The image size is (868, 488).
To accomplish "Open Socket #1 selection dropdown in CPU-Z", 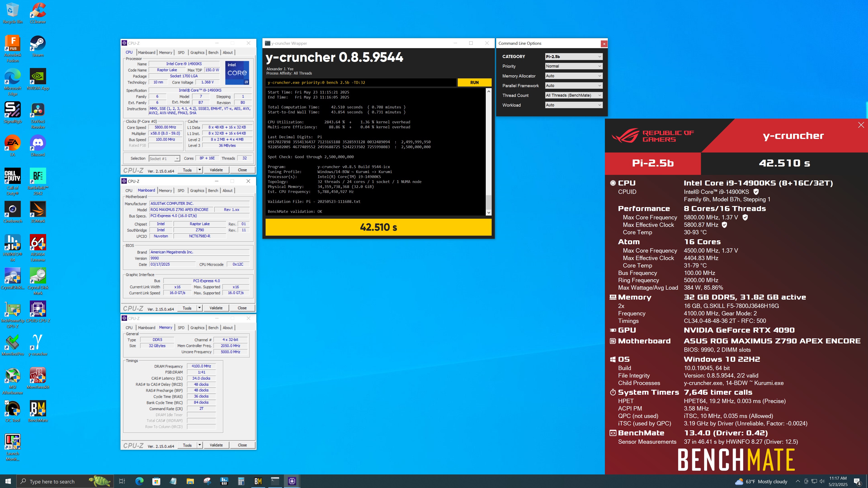I will click(164, 158).
